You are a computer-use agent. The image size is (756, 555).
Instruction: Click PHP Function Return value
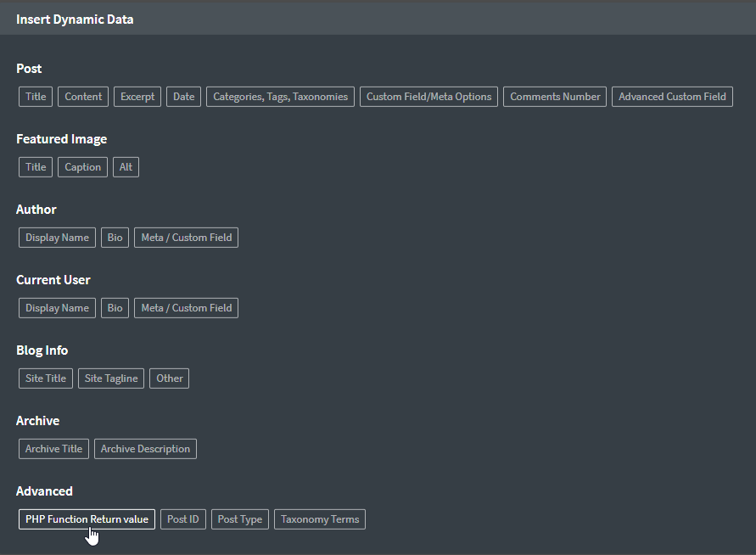tap(87, 519)
